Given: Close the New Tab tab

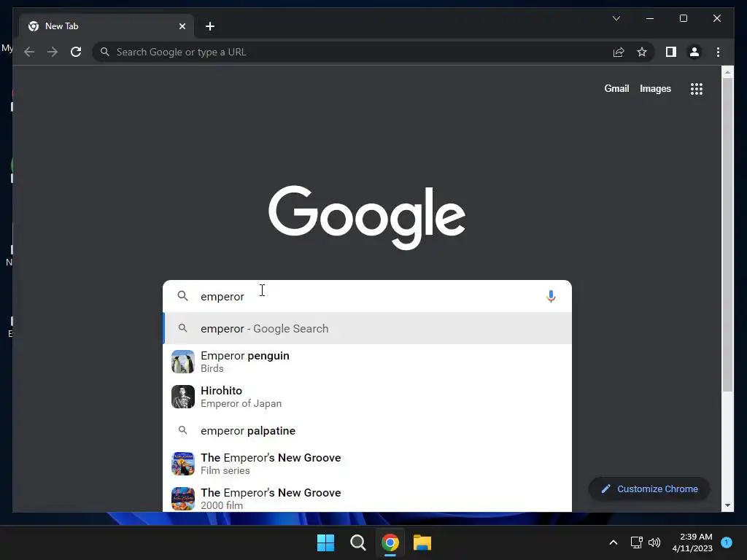Looking at the screenshot, I should [182, 26].
